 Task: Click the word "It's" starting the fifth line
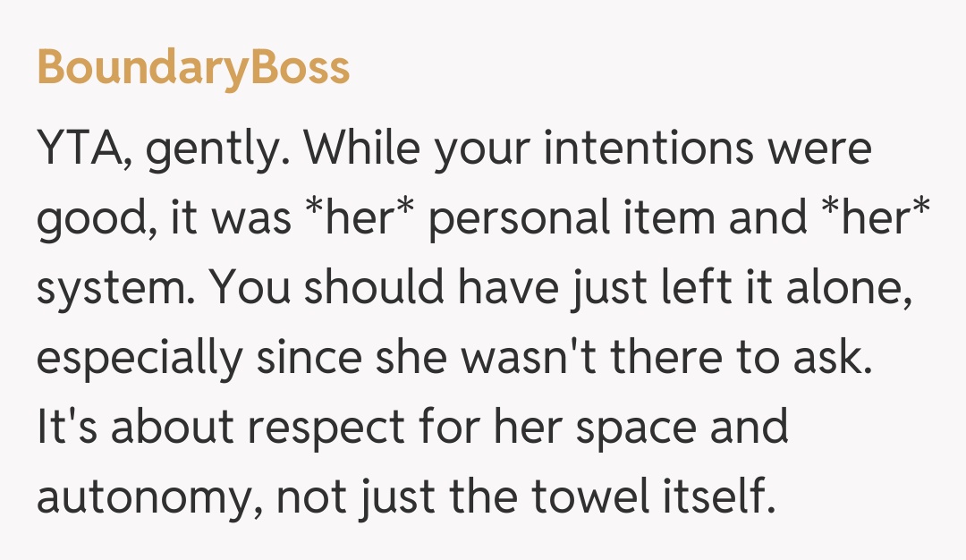click(66, 428)
